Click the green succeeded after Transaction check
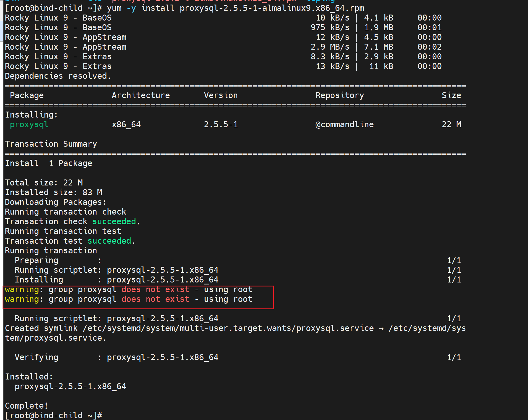The width and height of the screenshot is (528, 420). 114,221
